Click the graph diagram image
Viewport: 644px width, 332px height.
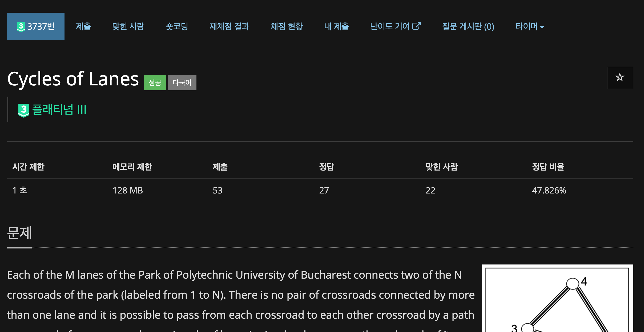tap(557, 299)
